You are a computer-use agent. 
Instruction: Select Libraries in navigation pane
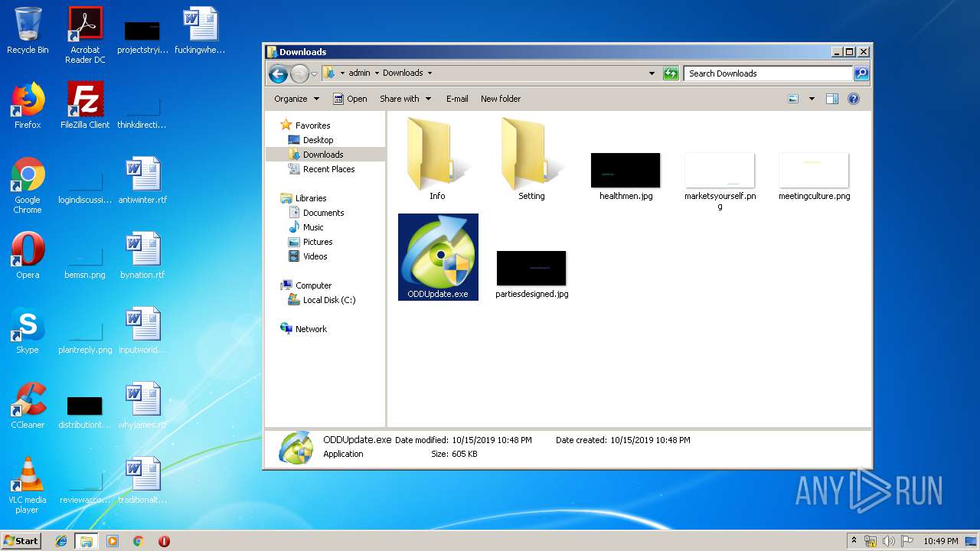(303, 198)
